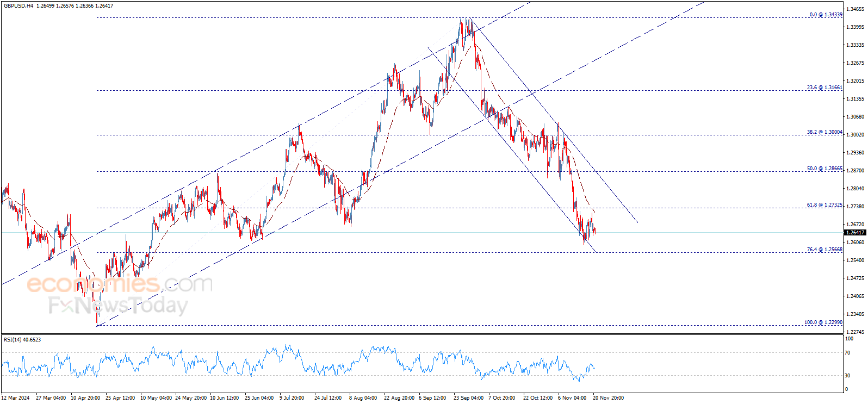
Task: Select the Fibonacci label 23.6 @ 1.31661
Action: point(824,88)
